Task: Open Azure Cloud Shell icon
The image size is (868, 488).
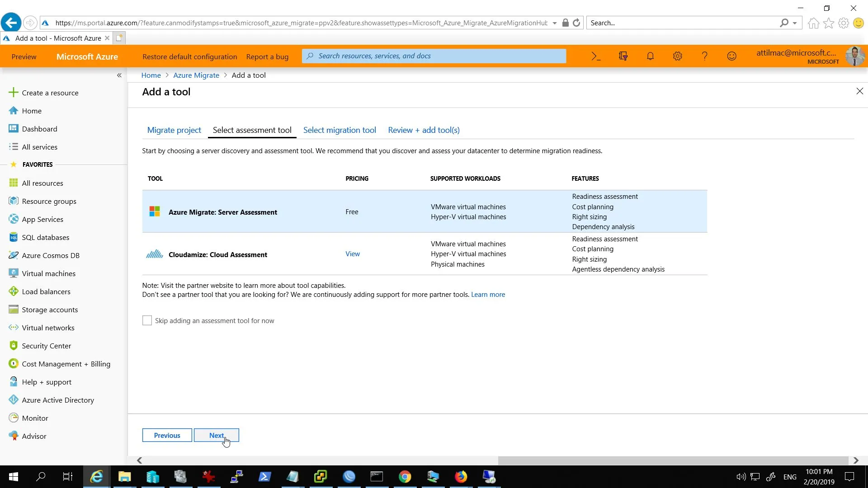Action: 596,56
